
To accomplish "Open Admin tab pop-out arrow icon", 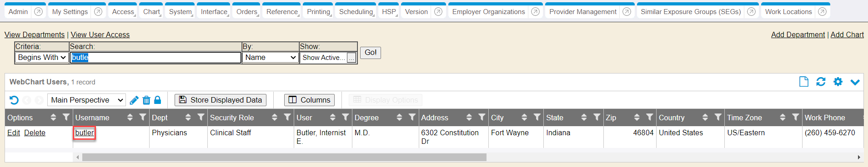I will 39,12.
